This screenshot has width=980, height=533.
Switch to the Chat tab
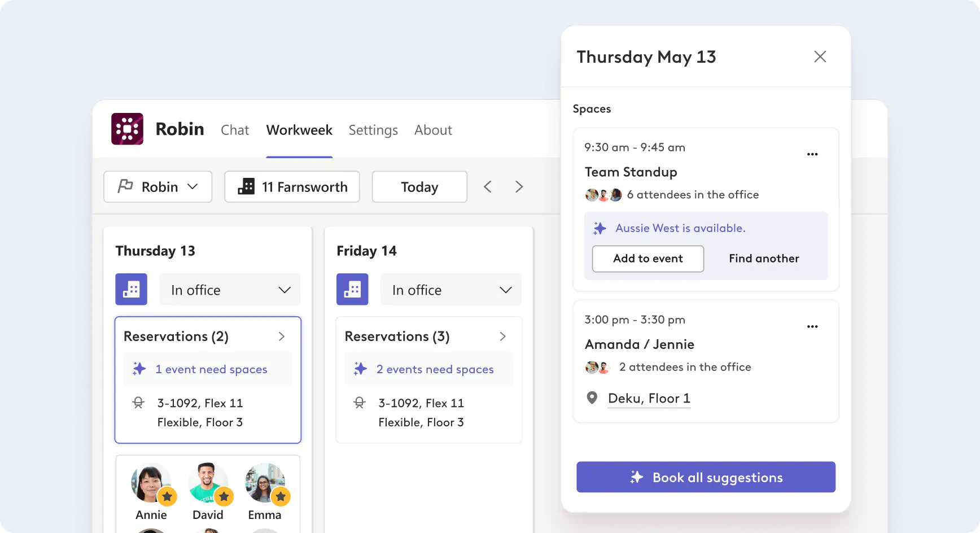(235, 130)
